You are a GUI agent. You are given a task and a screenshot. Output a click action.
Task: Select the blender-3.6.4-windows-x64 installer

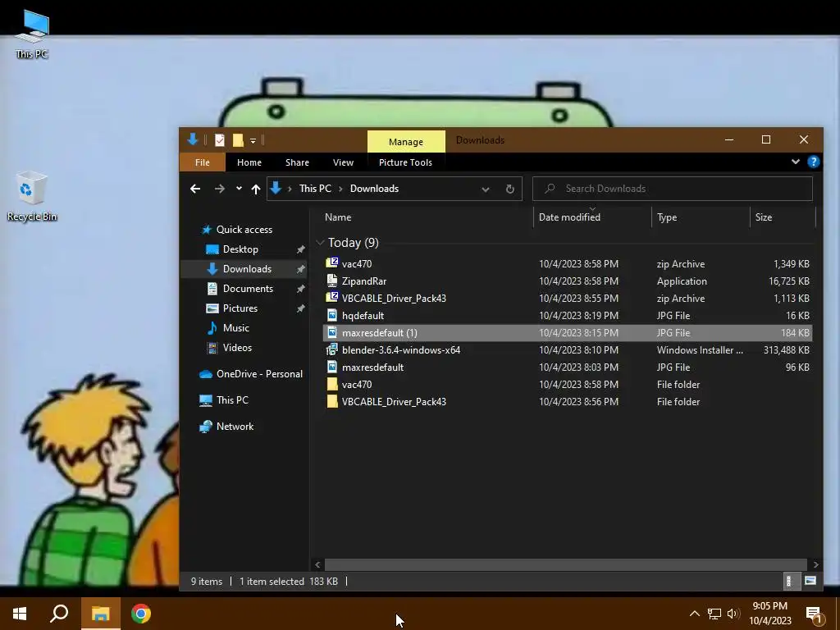(x=568, y=349)
